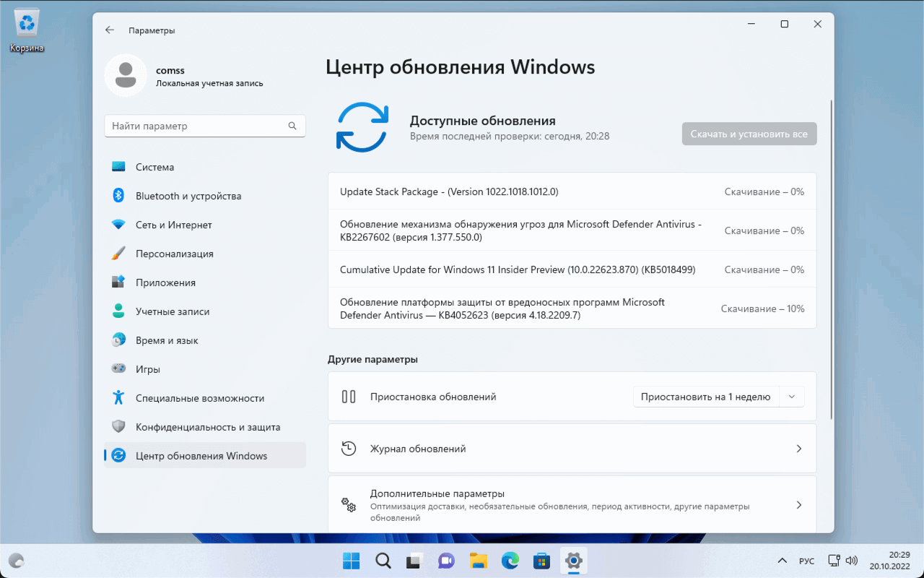Launch Microsoft Edge from the taskbar
Screen dimensions: 924x578
(510, 561)
